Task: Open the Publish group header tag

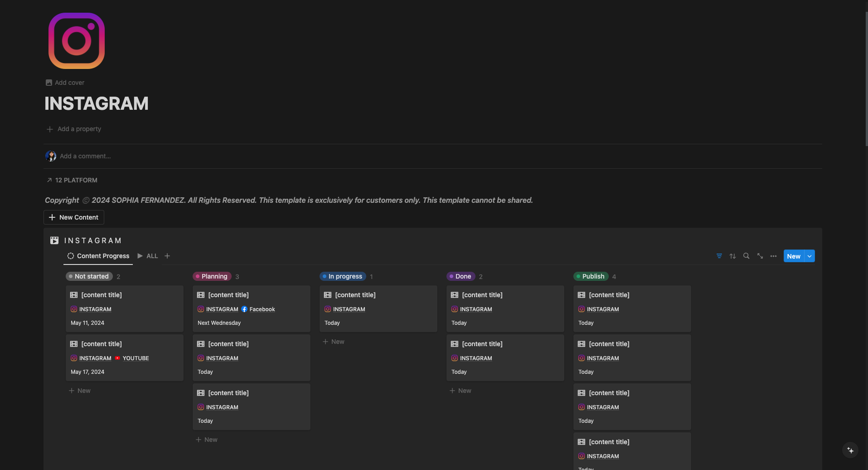Action: coord(591,276)
